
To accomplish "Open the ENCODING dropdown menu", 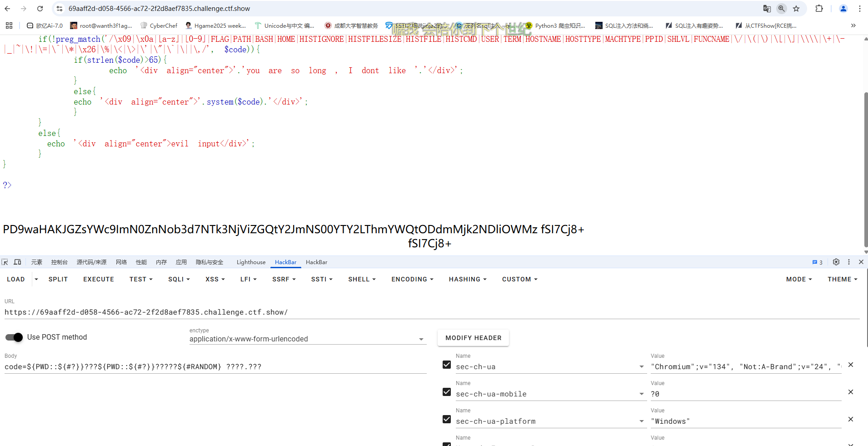I will click(412, 279).
